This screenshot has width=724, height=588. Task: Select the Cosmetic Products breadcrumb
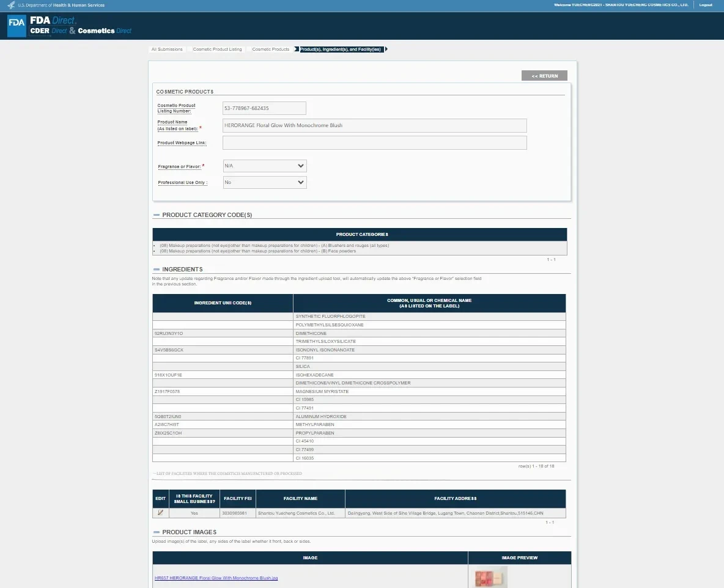coord(270,50)
